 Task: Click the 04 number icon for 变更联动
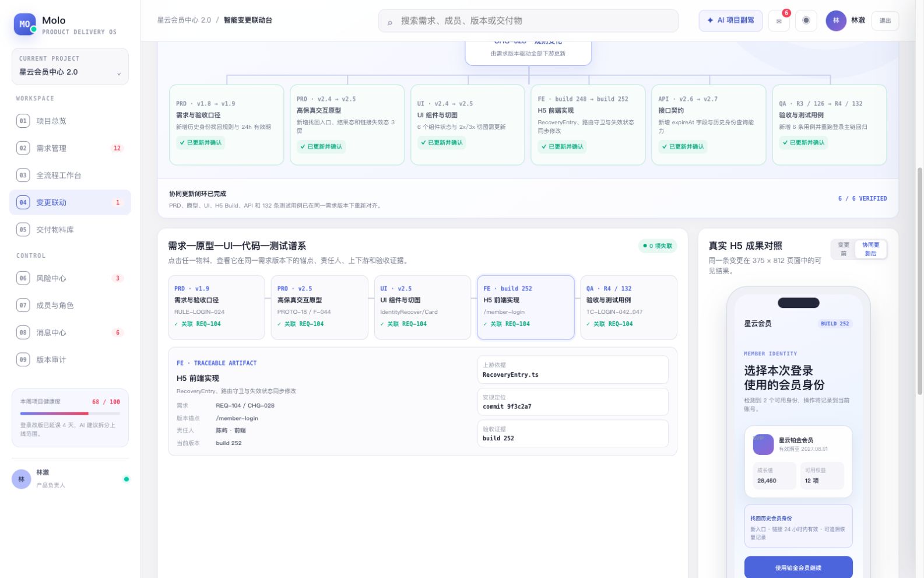click(23, 202)
